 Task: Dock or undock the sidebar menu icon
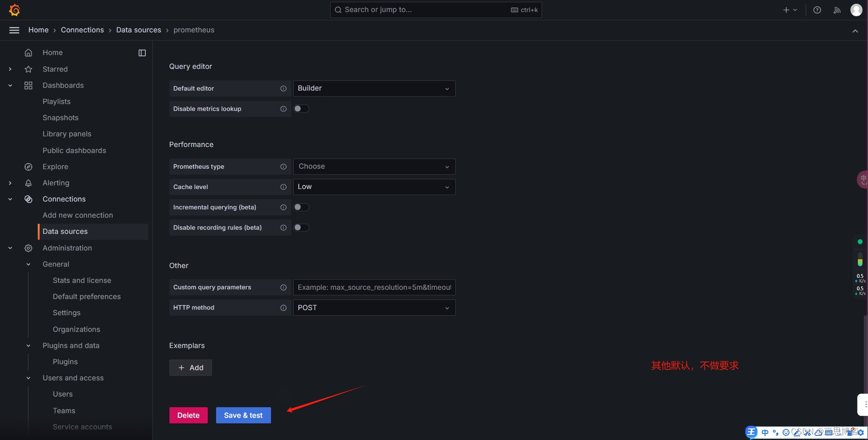(142, 53)
